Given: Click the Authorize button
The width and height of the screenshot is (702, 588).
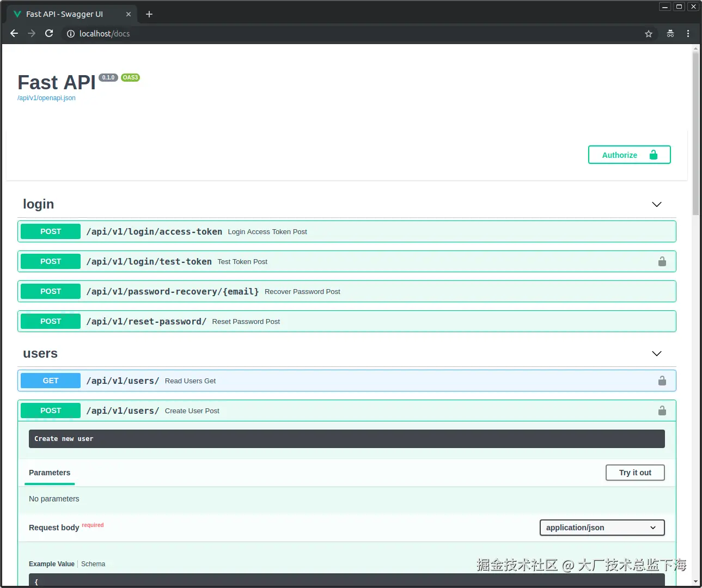Looking at the screenshot, I should [630, 155].
